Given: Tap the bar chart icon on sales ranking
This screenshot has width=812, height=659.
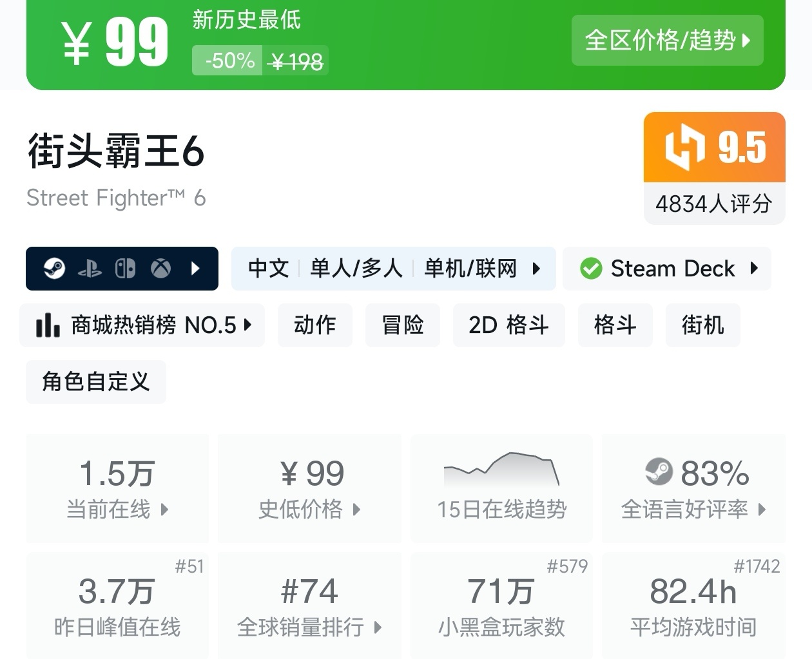Looking at the screenshot, I should 48,325.
